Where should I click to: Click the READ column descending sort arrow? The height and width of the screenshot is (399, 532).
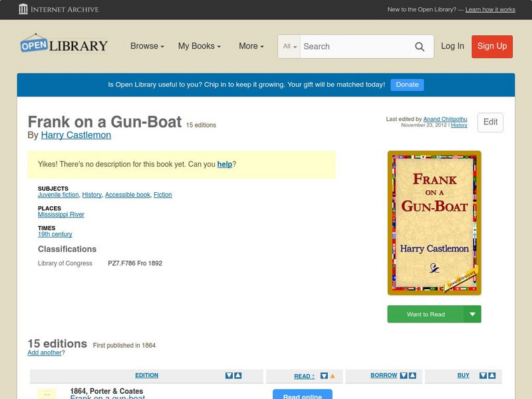pyautogui.click(x=324, y=375)
